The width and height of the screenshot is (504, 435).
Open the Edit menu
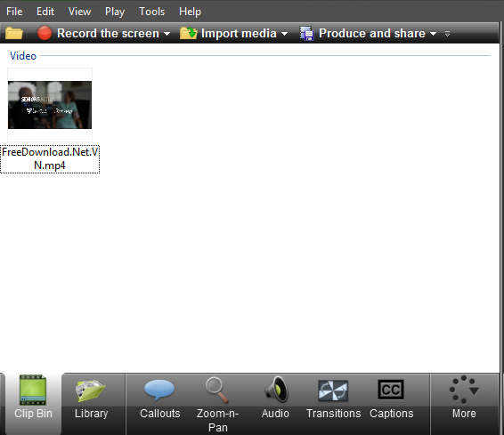pyautogui.click(x=45, y=12)
